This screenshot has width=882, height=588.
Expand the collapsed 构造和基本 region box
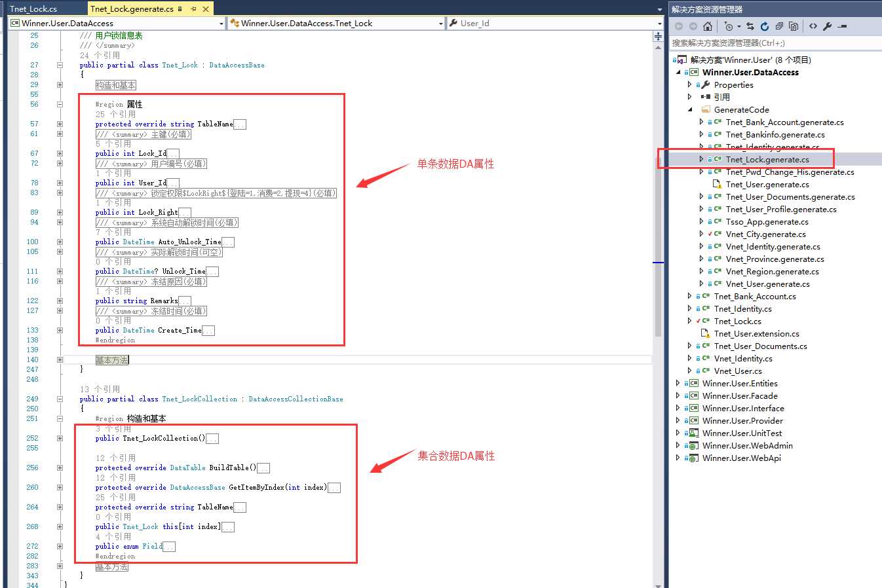click(115, 85)
